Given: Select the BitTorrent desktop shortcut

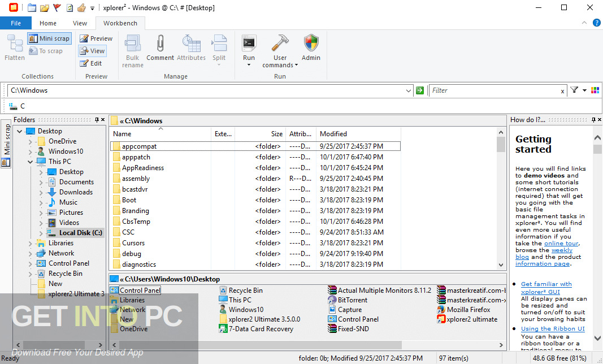Looking at the screenshot, I should (x=347, y=300).
